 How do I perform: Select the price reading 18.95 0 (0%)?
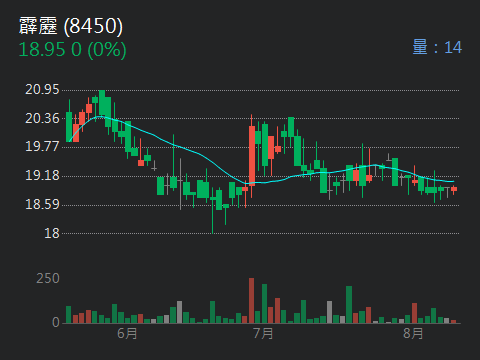coord(73,50)
